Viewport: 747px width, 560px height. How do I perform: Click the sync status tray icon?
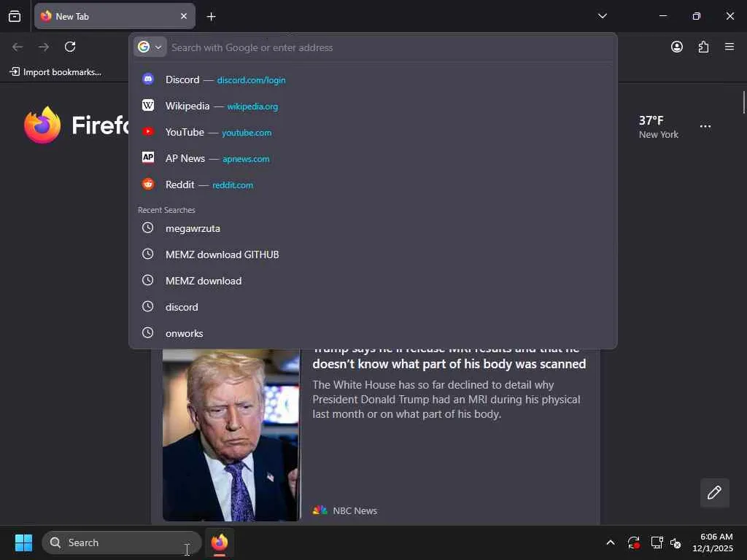point(634,542)
